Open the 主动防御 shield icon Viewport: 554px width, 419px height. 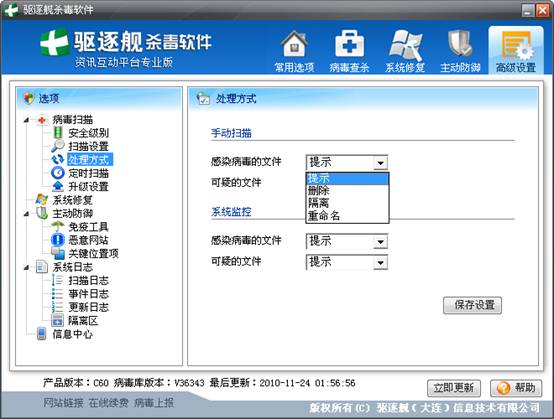[460, 44]
